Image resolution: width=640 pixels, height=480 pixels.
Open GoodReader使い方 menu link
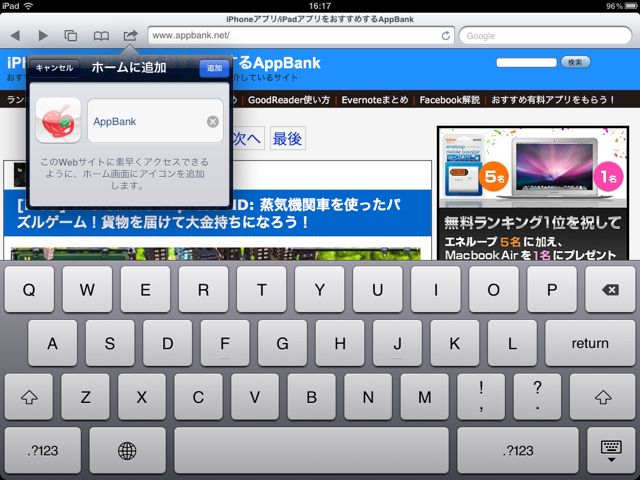pos(289,100)
